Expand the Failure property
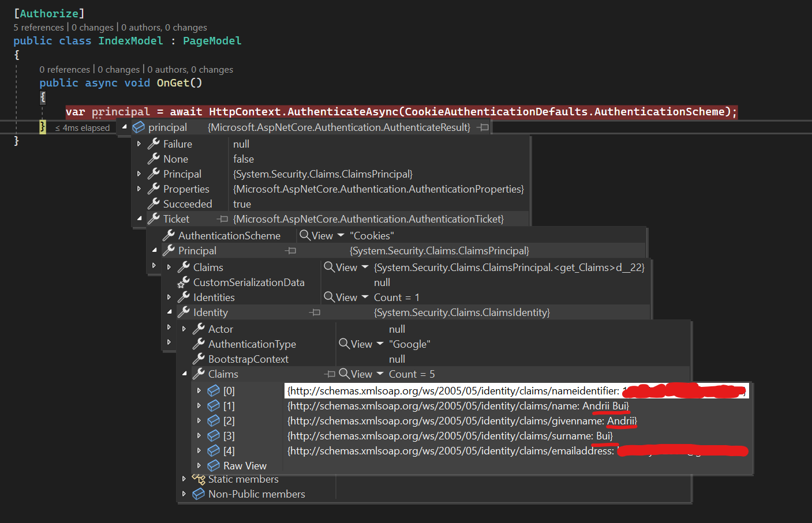 coord(139,144)
